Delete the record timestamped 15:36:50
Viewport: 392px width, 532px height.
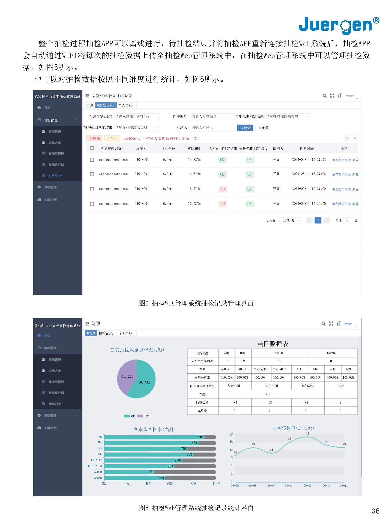click(355, 204)
